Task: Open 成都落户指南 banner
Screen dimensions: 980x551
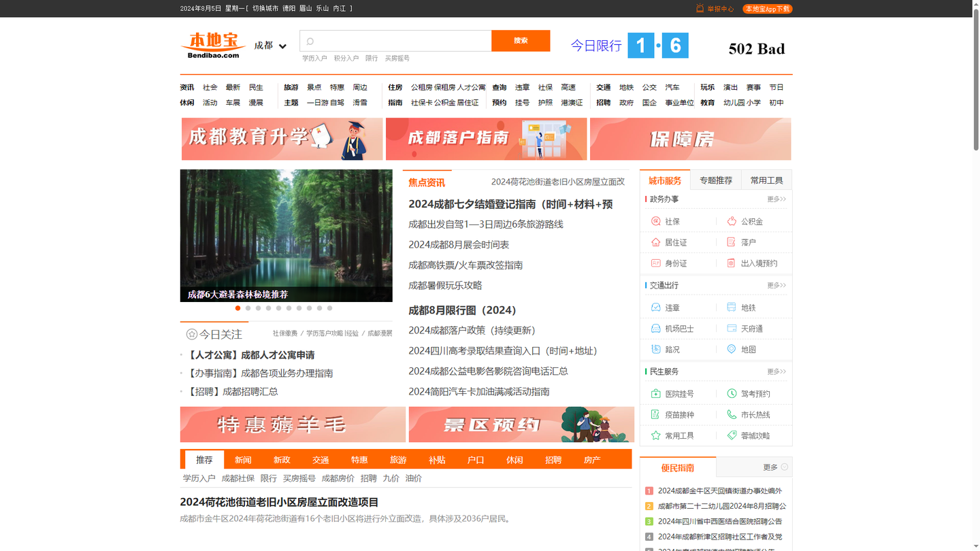Action: coord(486,139)
